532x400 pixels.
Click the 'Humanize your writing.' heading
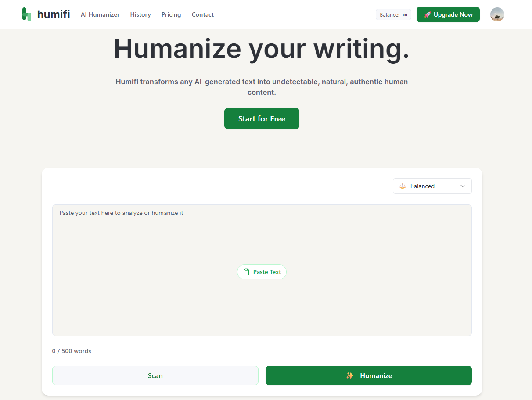click(x=262, y=49)
